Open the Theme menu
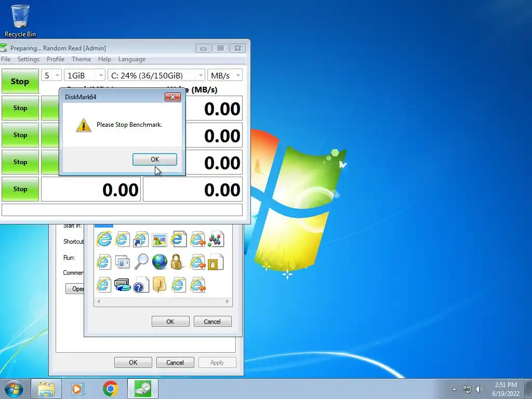 pos(81,59)
